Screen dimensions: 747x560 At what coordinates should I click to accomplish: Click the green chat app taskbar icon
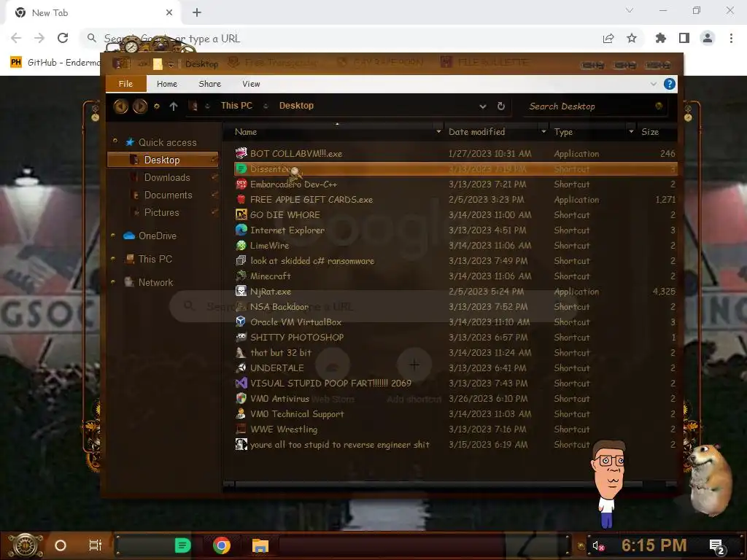click(x=182, y=545)
